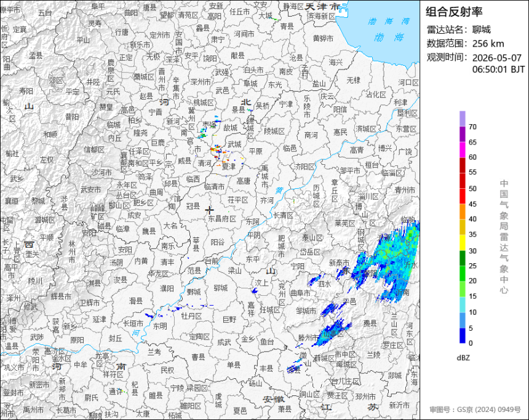
Task: Click the purple 65–70 dBZ legend swatch
Action: click(x=462, y=134)
